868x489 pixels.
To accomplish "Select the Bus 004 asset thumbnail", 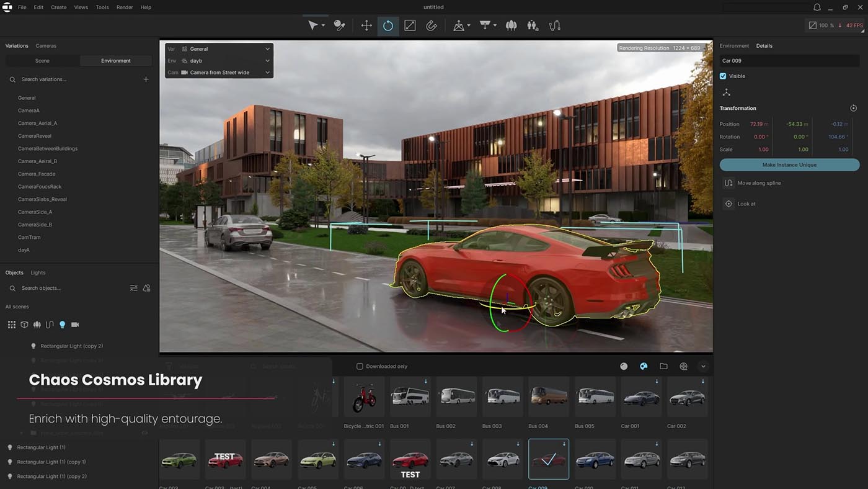I will tap(549, 397).
